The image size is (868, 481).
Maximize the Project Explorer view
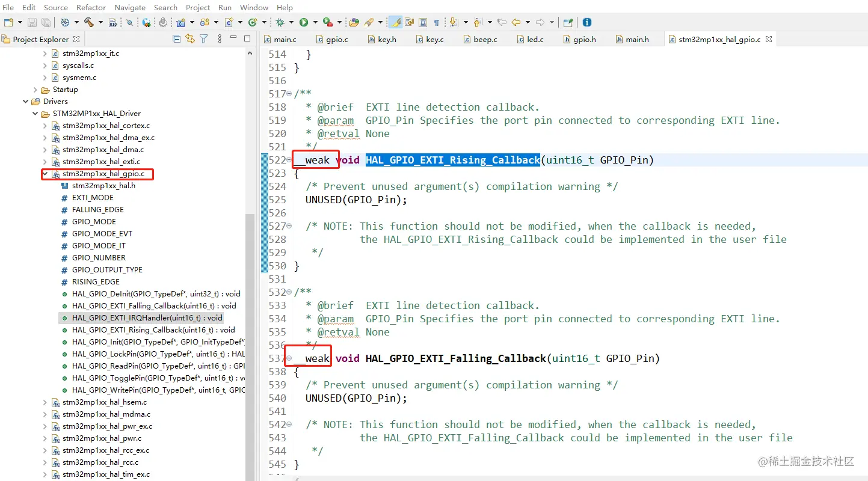247,39
